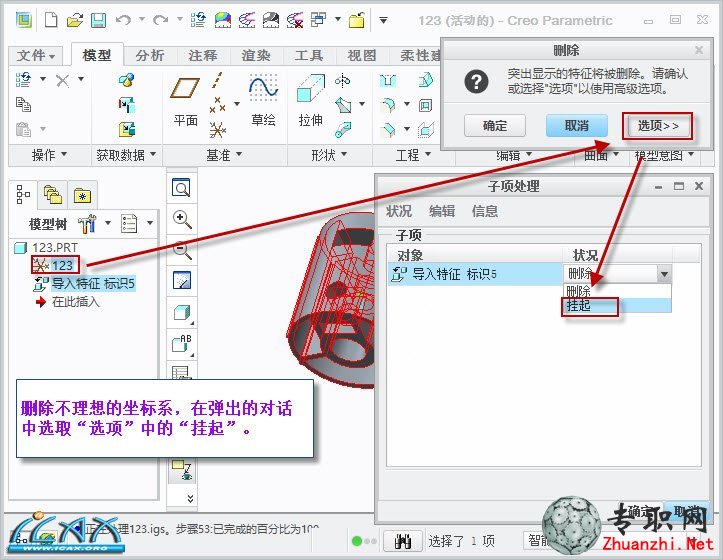Viewport: 723px width, 560px height.
Task: Open the model tree settings dropdown arrow
Action: [108, 223]
